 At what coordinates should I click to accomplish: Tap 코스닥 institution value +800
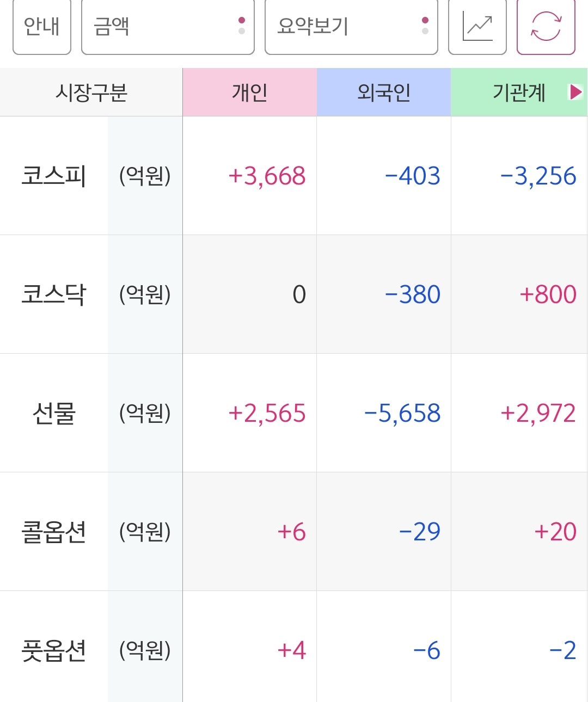548,294
